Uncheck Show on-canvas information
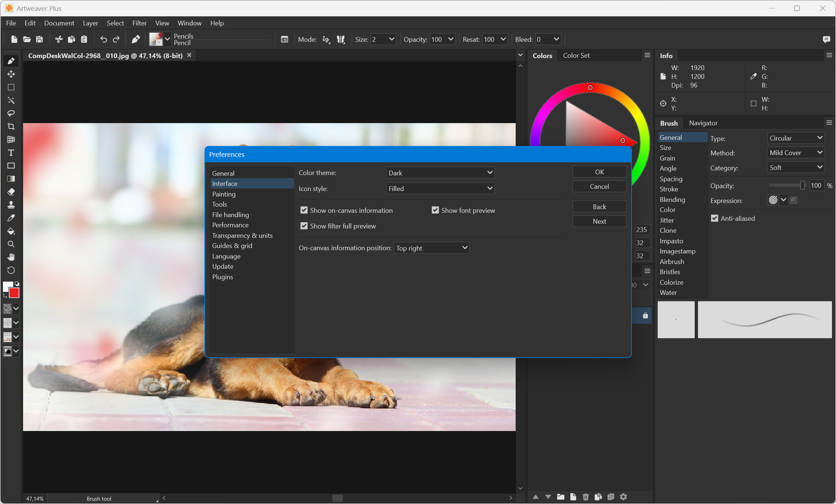The image size is (836, 504). pos(304,210)
